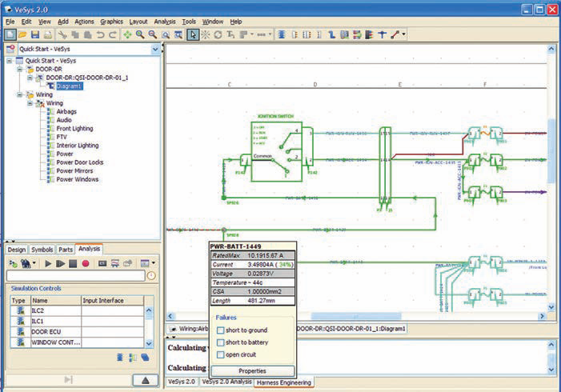This screenshot has width=561, height=392.
Task: Click the text tool icon in toolbar
Action: tap(230, 34)
